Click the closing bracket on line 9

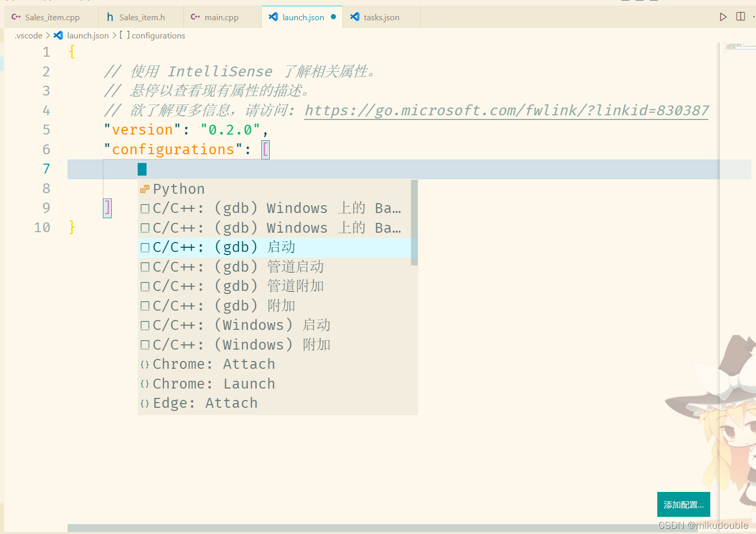pos(107,208)
